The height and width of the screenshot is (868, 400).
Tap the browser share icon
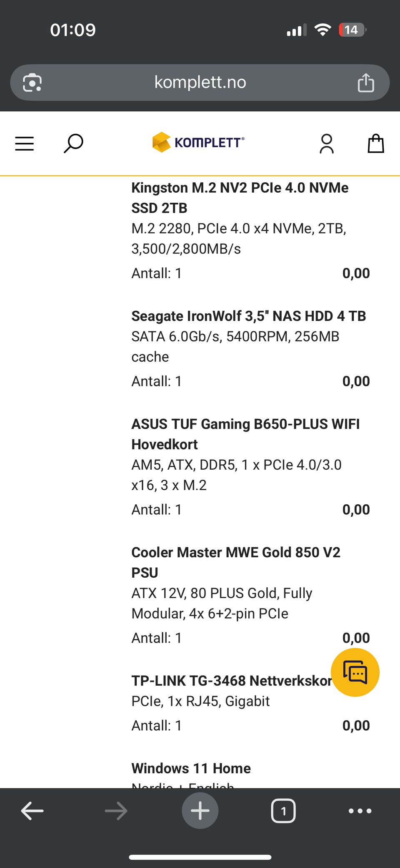coord(366,83)
